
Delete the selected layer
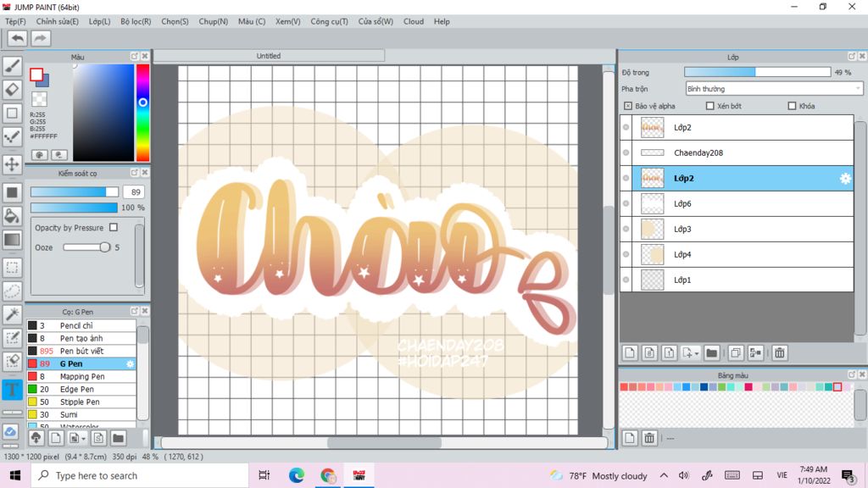[780, 353]
